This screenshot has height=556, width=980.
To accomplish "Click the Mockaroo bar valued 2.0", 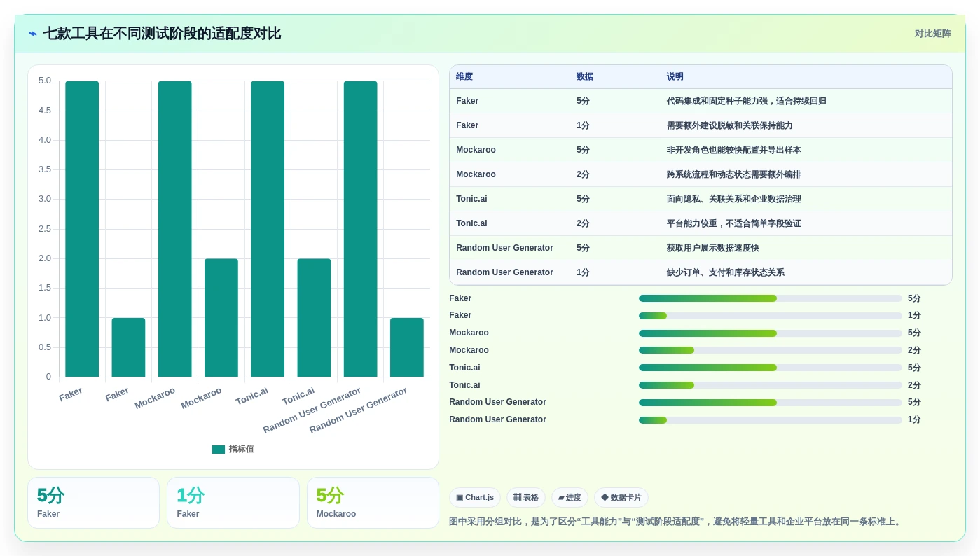I will point(221,318).
